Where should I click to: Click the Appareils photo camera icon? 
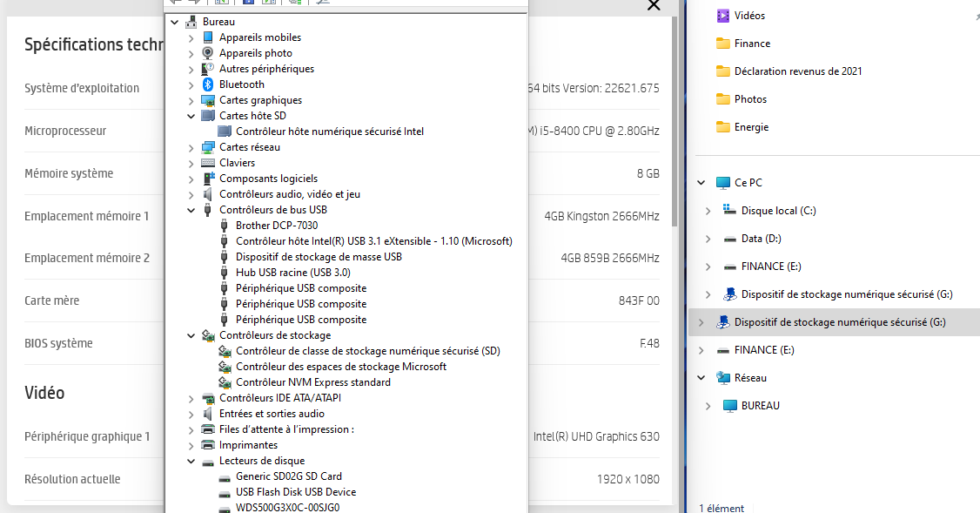tap(208, 53)
